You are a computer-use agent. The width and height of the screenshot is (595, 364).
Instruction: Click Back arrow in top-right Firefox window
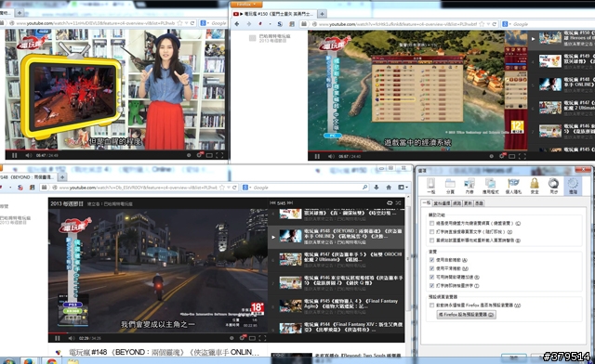[237, 24]
